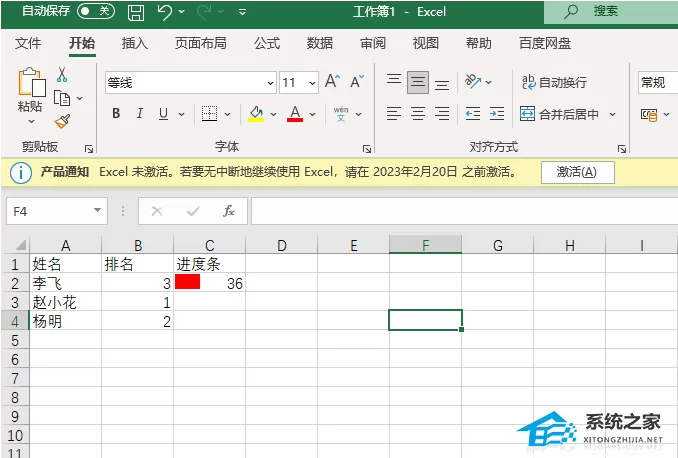Click the Center horizontal alignment icon
The width and height of the screenshot is (678, 458).
tap(418, 114)
